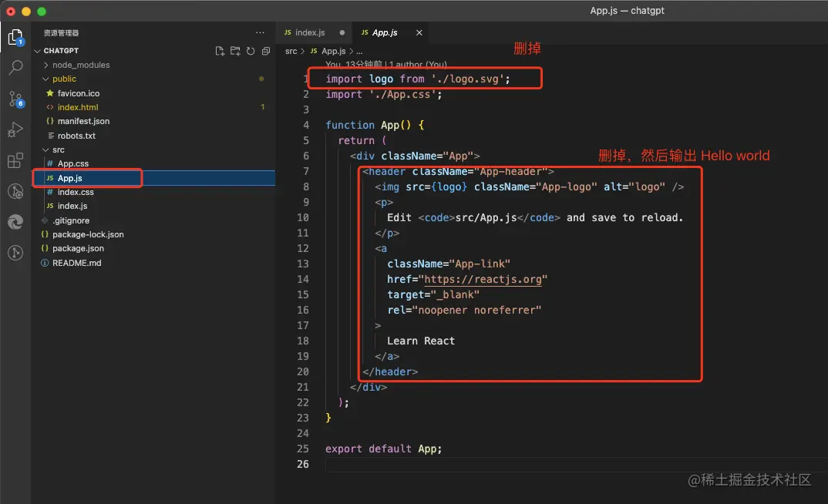Screen dimensions: 828x504
Task: Click the 'Learn React' text in code
Action: pos(421,341)
